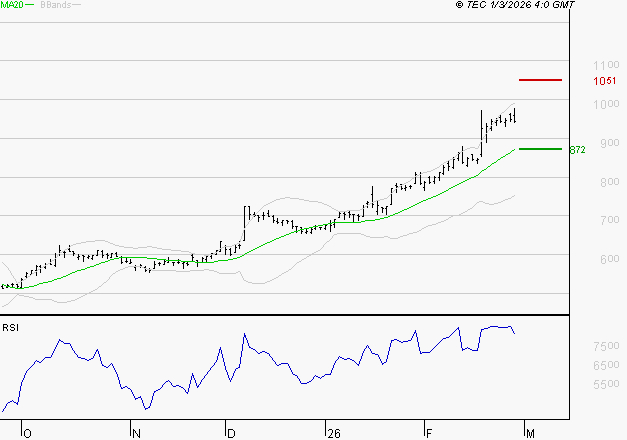Click the 5500 RSI axis label
Screen dimensions: 627x440
pyautogui.click(x=606, y=384)
